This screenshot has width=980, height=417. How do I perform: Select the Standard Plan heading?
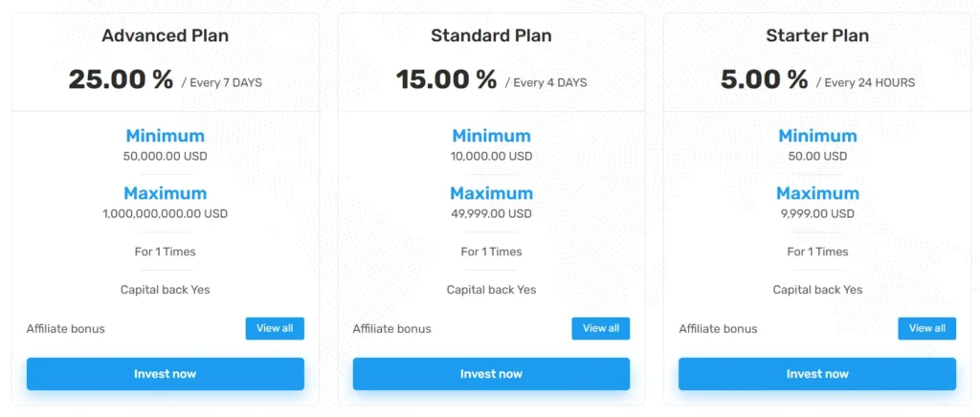click(x=491, y=36)
